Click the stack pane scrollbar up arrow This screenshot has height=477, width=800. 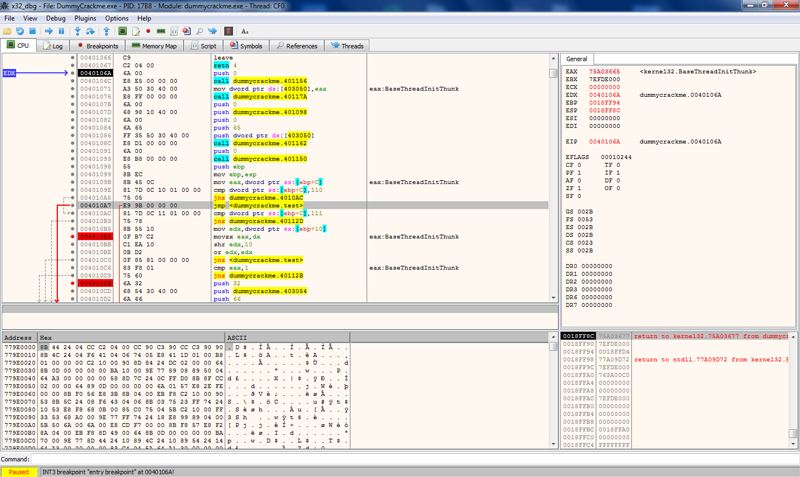click(793, 336)
